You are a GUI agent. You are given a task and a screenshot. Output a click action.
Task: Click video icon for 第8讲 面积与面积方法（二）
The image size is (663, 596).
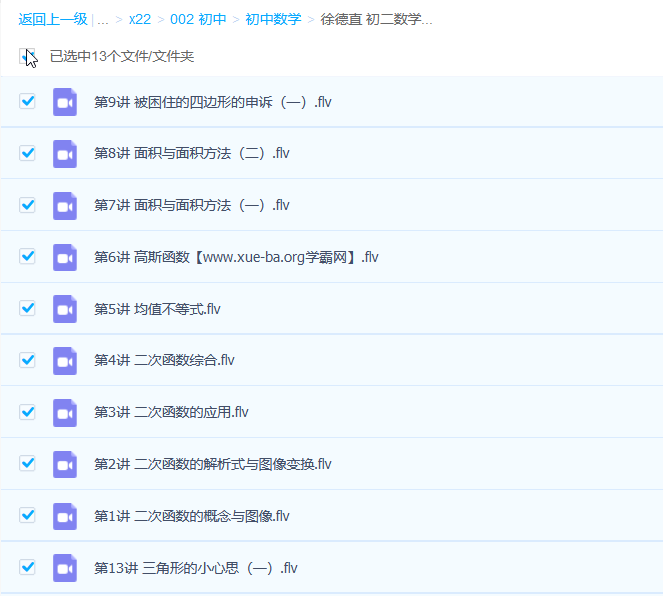pos(65,154)
